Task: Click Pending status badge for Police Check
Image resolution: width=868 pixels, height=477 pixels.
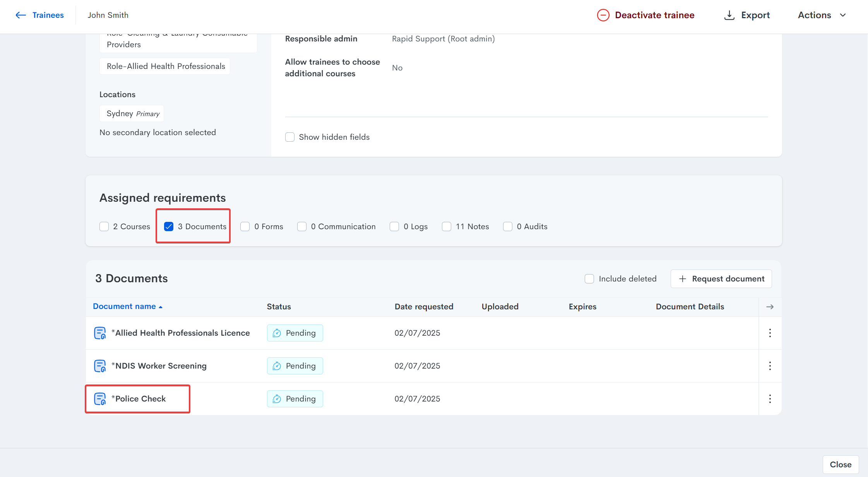Action: (295, 399)
